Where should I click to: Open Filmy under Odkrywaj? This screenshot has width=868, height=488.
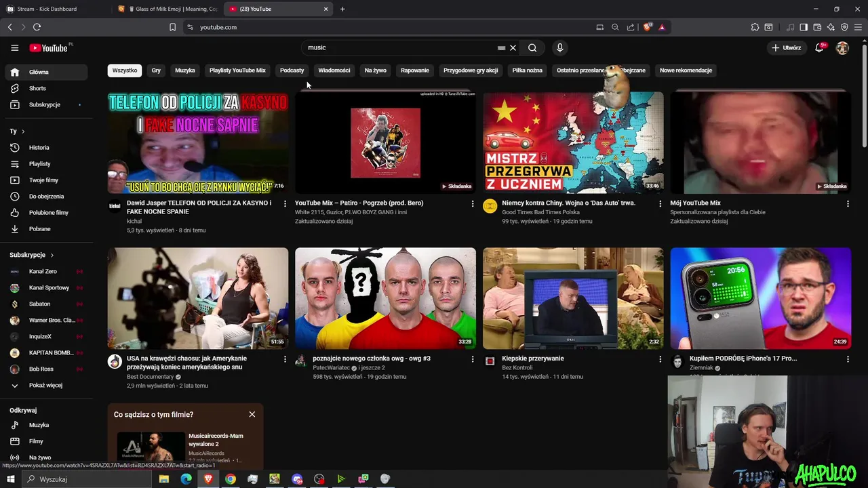click(46, 441)
